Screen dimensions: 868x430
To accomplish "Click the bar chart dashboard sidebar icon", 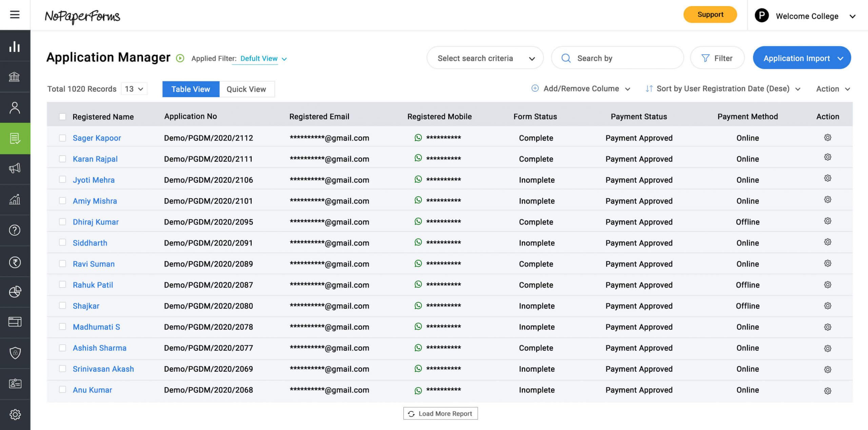I will (15, 46).
